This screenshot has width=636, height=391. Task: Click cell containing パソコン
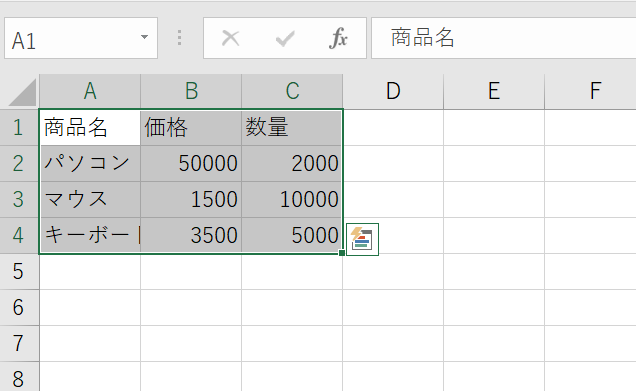coord(90,163)
